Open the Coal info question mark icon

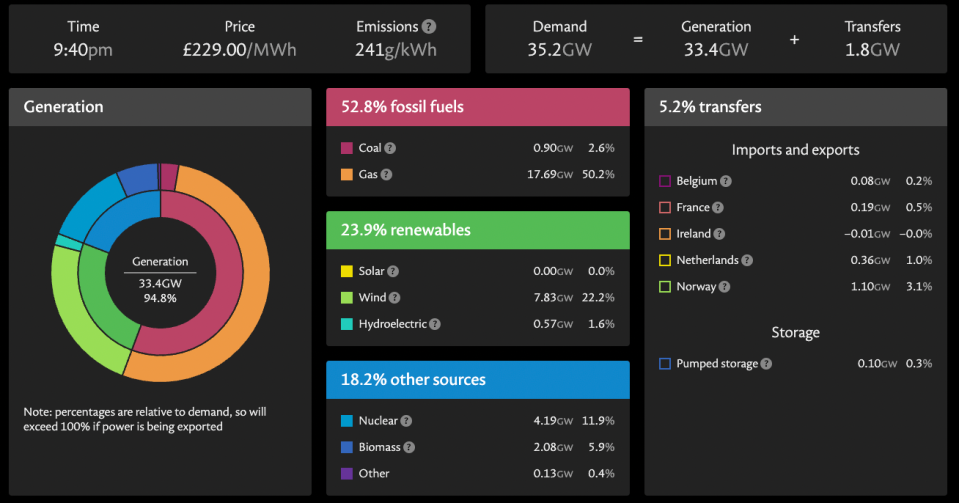tap(390, 148)
